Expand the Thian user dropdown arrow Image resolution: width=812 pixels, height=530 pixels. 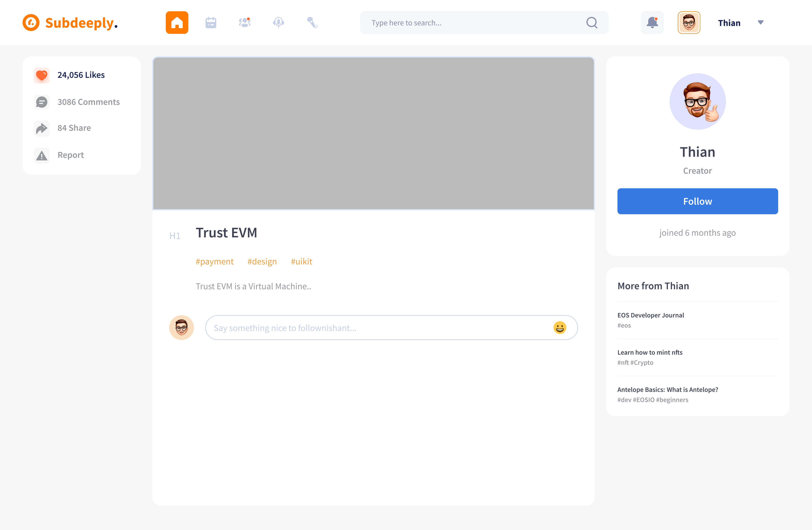760,23
